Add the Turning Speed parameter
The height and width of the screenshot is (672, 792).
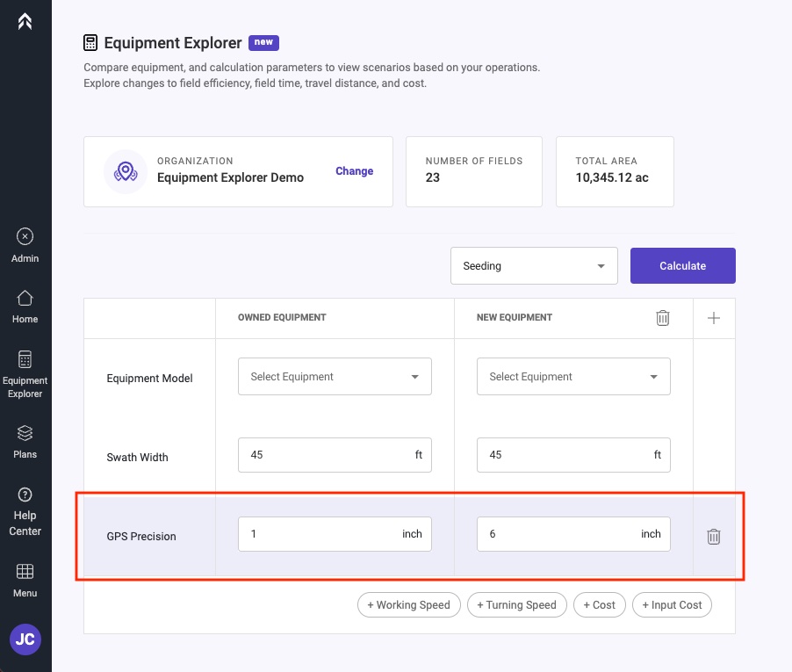[x=516, y=604]
